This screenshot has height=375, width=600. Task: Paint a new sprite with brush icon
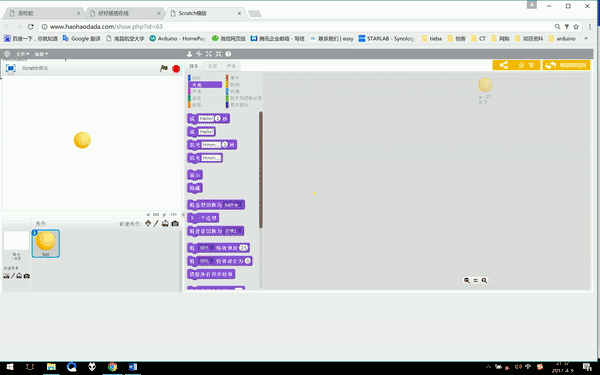point(156,223)
